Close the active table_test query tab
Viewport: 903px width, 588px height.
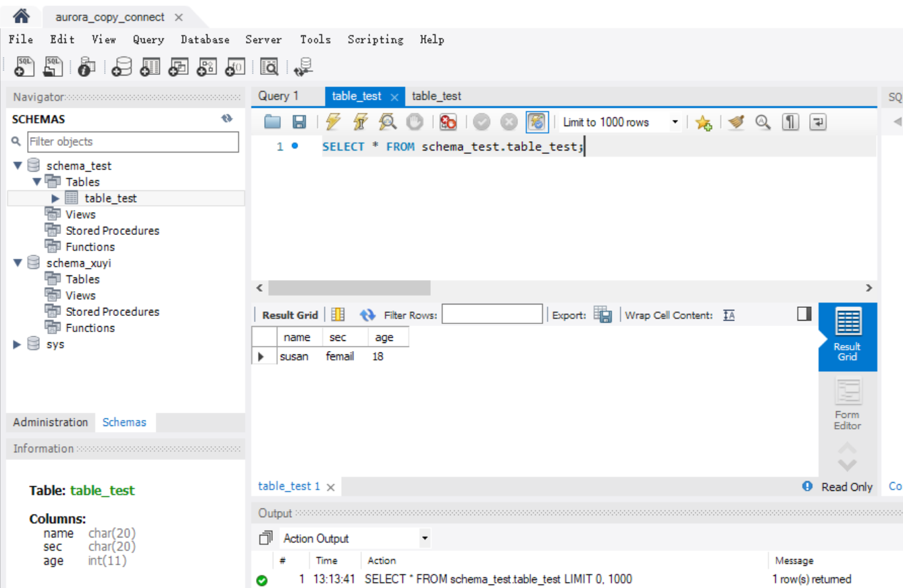tap(394, 97)
